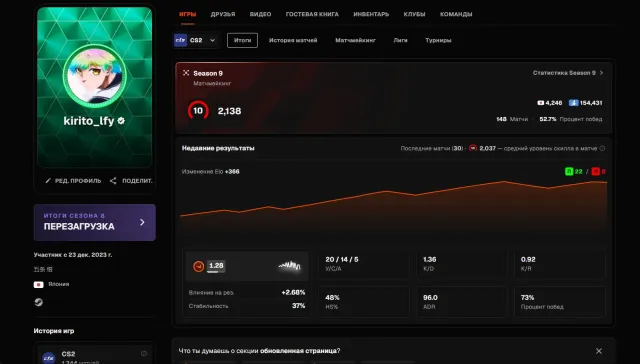Click the 52.7% Процент побед text

click(571, 119)
